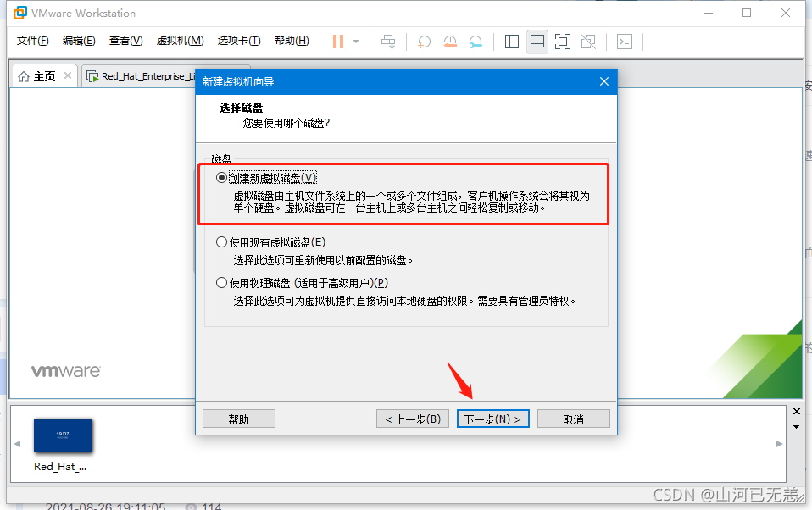Click the vmware logo on home page
Image resolution: width=812 pixels, height=510 pixels.
(x=66, y=371)
